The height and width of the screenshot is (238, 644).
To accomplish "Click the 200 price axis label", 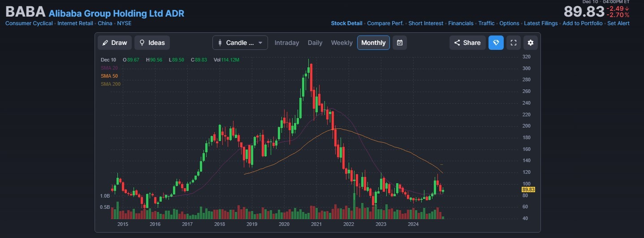I will (x=527, y=126).
